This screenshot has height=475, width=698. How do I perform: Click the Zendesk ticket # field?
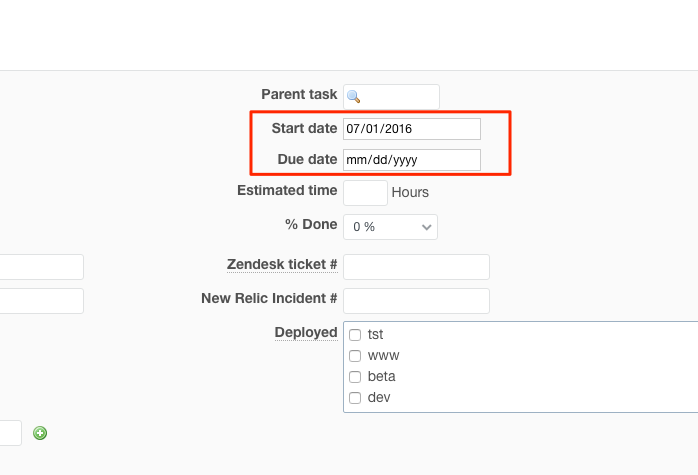416,267
